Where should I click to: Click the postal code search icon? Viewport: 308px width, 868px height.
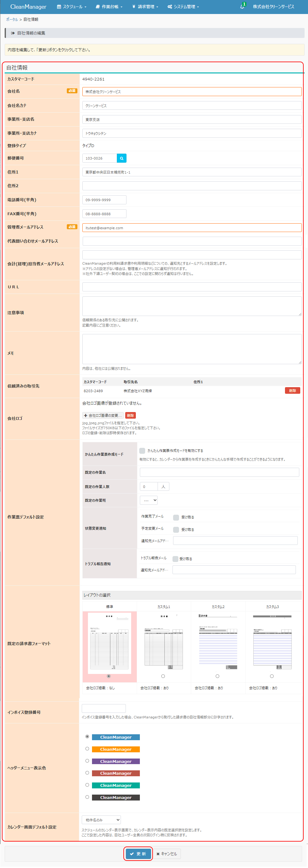tap(122, 158)
